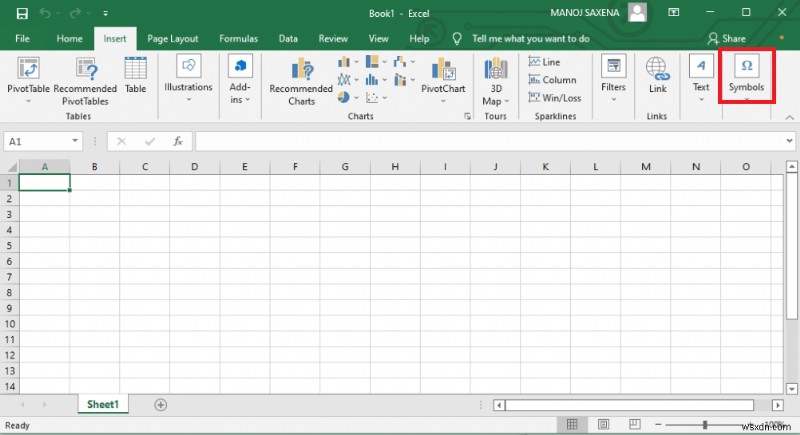
Task: Switch to the View tab
Action: click(x=378, y=38)
